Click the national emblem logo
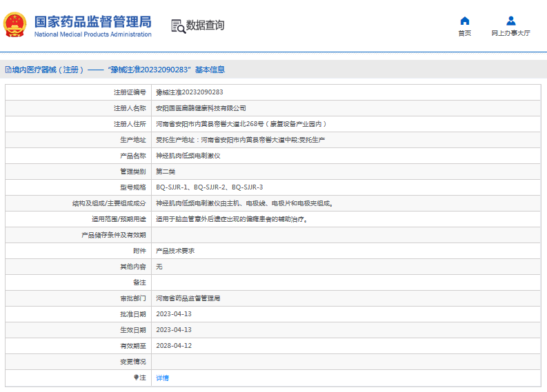 [x=15, y=25]
